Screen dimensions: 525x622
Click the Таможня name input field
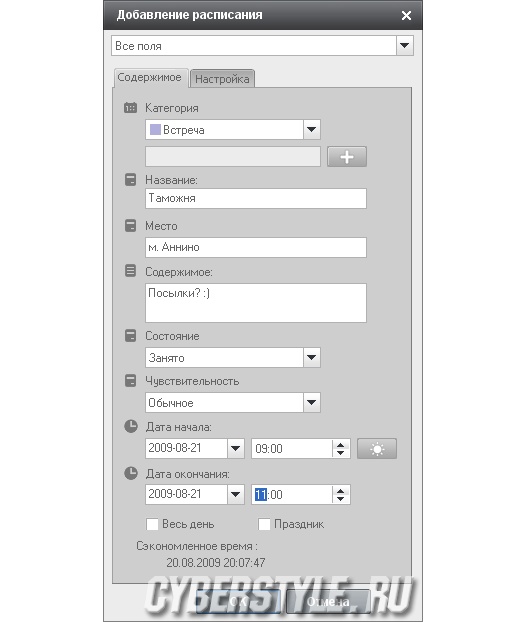click(x=256, y=198)
